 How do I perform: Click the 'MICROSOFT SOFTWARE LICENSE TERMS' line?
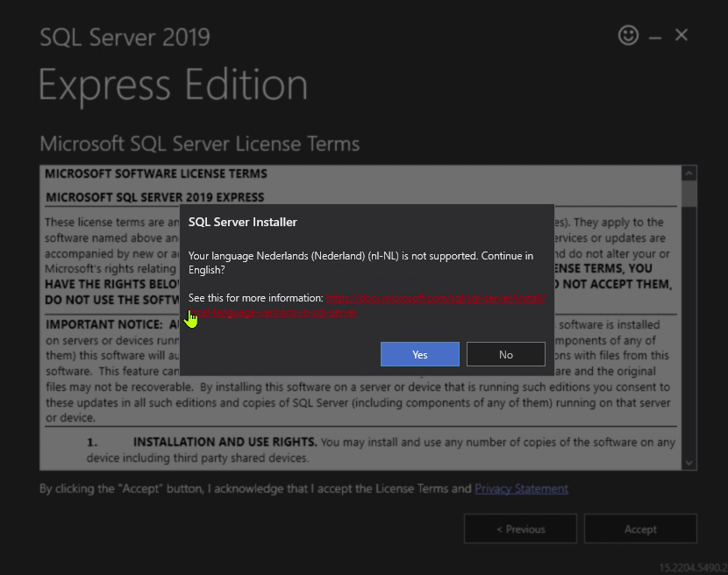click(x=156, y=174)
